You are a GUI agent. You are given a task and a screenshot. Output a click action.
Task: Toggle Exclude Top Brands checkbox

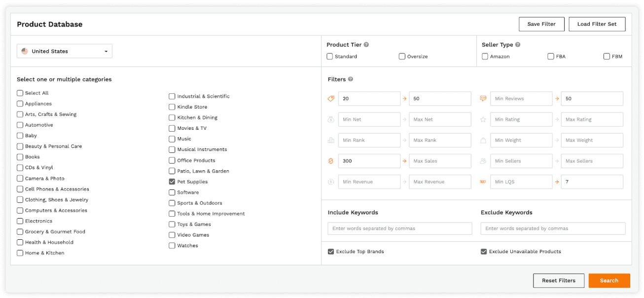(331, 252)
